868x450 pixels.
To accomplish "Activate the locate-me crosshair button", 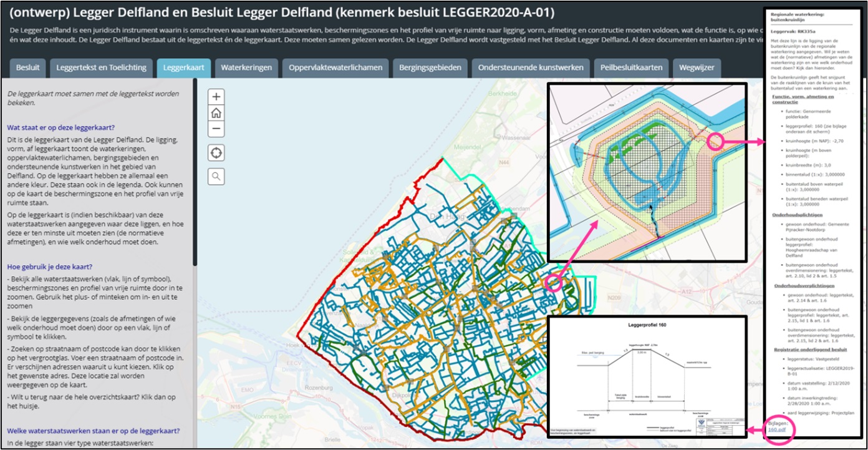I will point(216,153).
